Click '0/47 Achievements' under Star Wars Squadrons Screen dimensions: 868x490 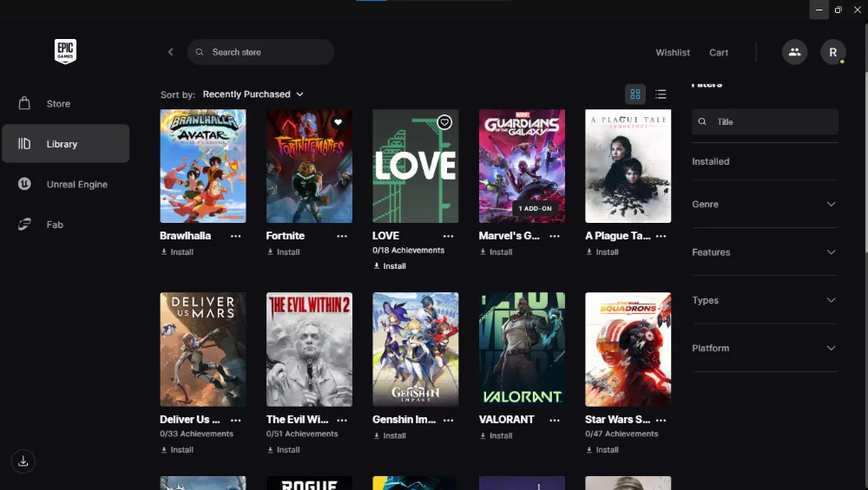pos(621,434)
